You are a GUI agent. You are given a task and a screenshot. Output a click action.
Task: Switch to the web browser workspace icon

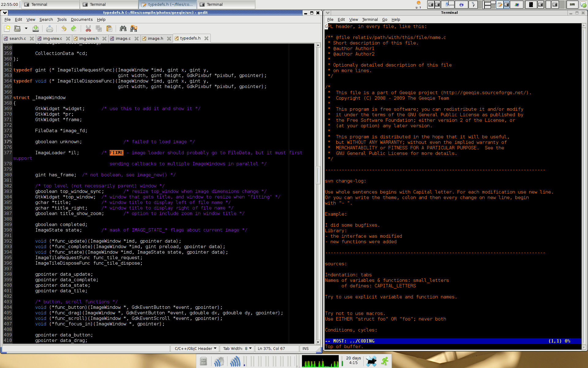coord(461,4)
